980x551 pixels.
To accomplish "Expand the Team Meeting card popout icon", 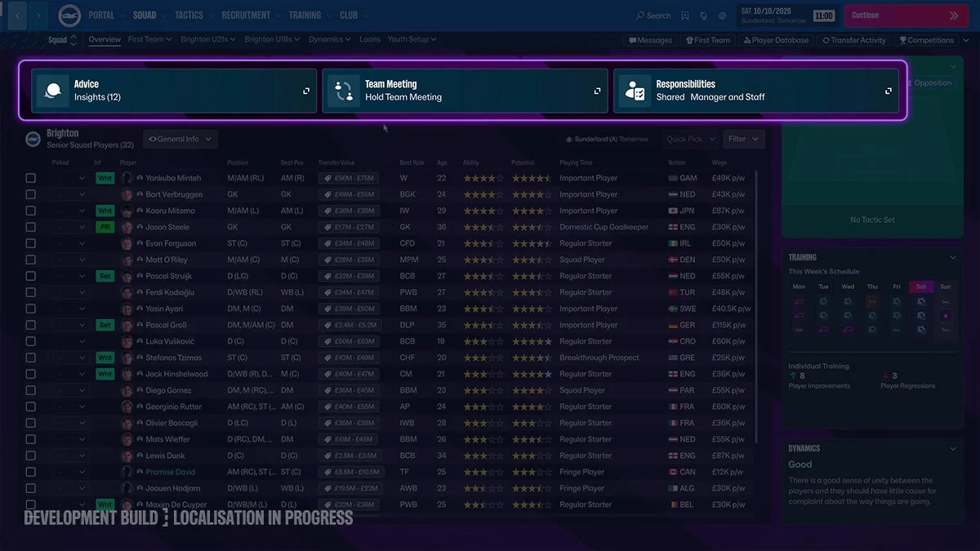I will point(597,91).
